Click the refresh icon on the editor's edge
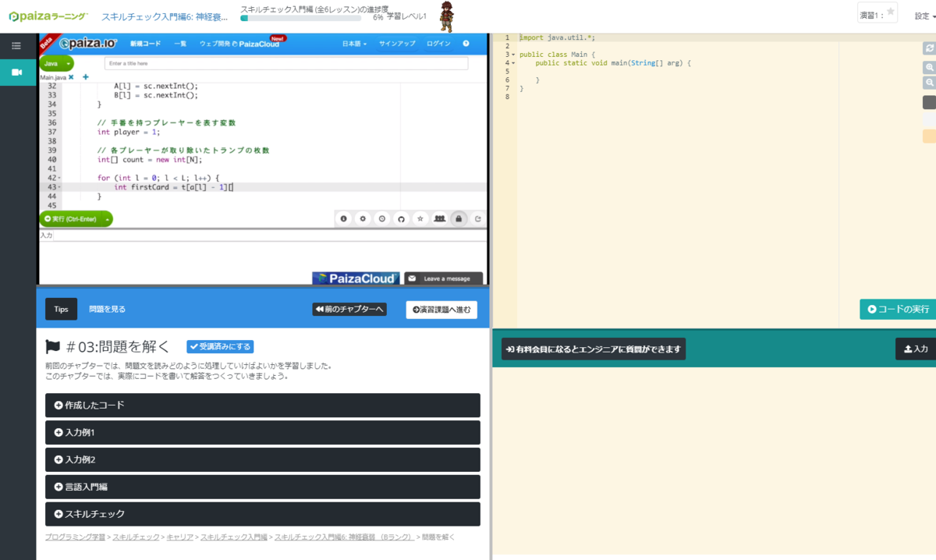 click(929, 48)
